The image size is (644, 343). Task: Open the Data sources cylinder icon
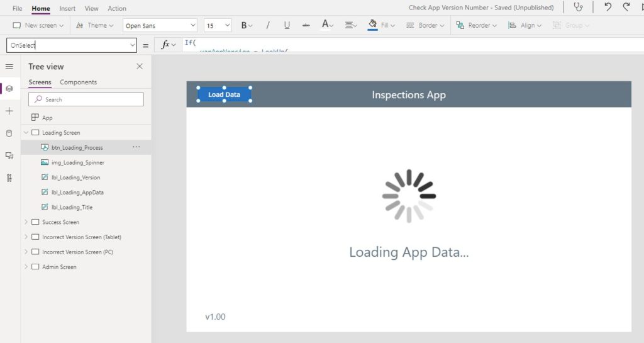click(9, 133)
